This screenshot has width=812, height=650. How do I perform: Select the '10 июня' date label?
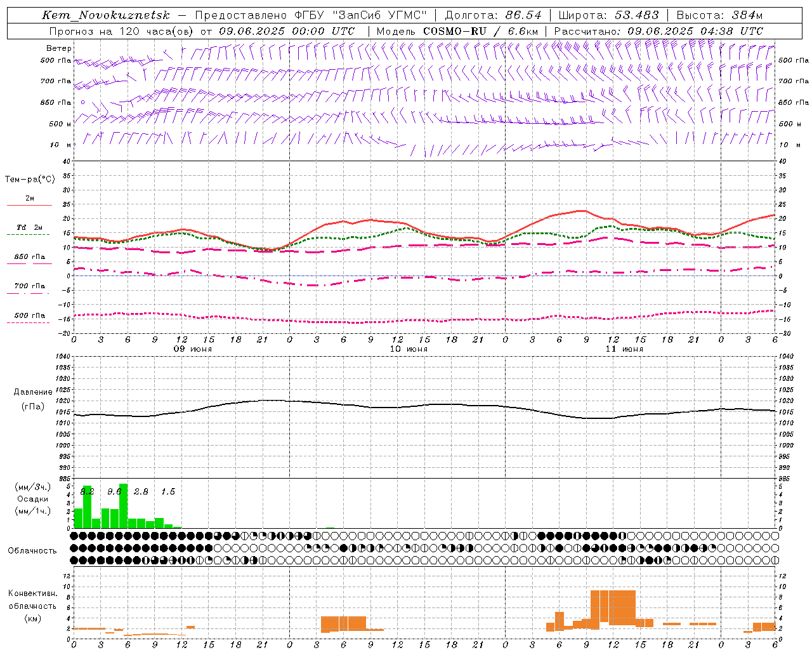tap(409, 349)
